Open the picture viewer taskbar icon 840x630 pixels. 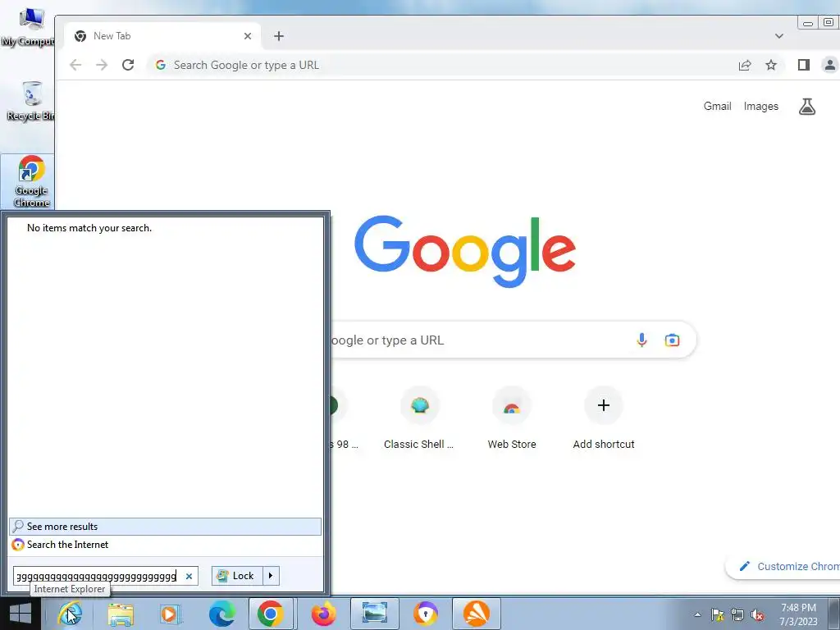(x=374, y=614)
